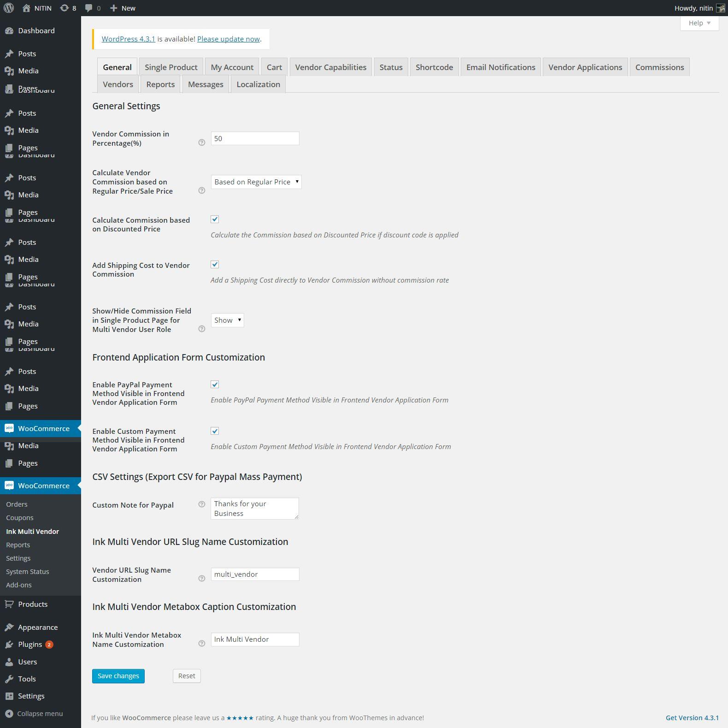728x728 pixels.
Task: Click the Get Version 4.3.1 link
Action: 692,718
